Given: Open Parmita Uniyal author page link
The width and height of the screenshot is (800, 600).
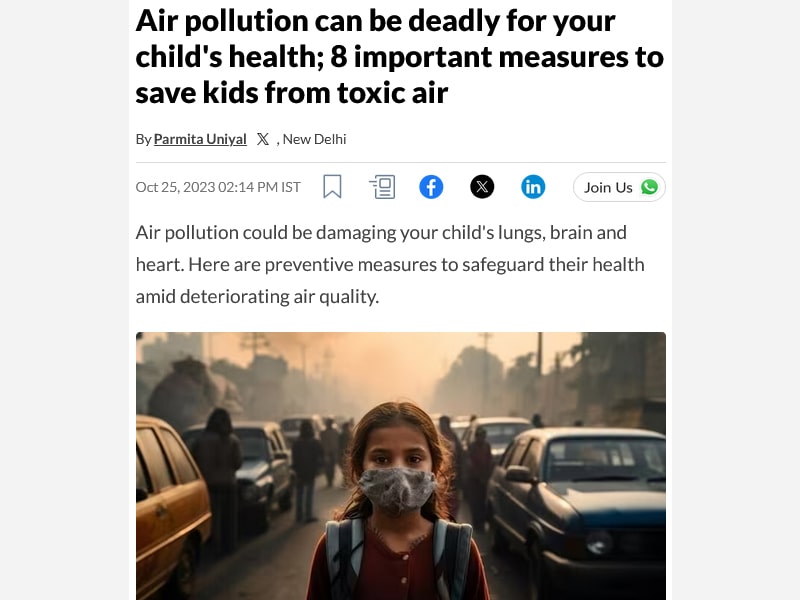Looking at the screenshot, I should click(200, 139).
